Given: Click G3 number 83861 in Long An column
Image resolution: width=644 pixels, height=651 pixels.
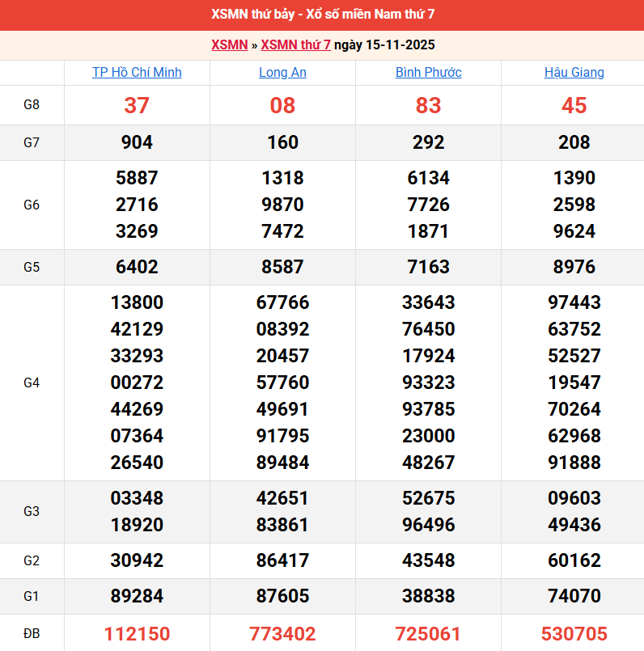Looking at the screenshot, I should [x=282, y=525].
